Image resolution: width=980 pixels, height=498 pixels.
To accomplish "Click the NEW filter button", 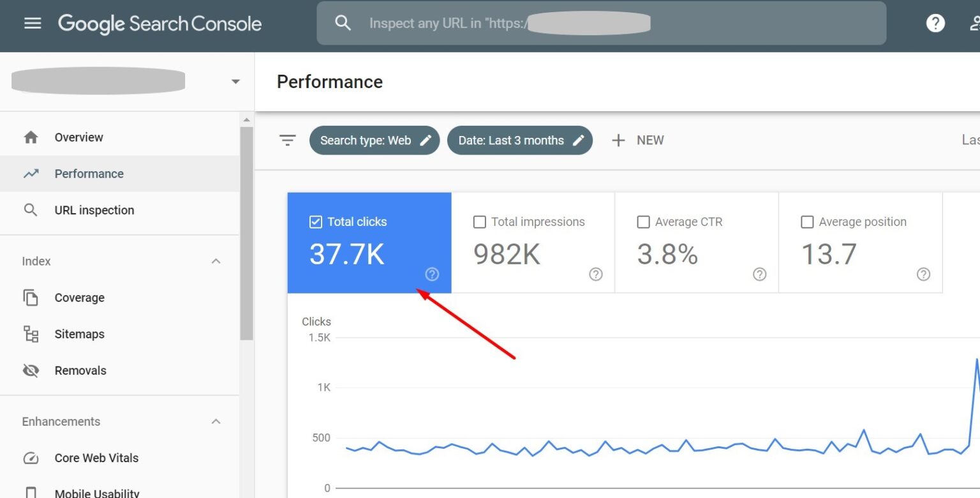I will (x=637, y=140).
